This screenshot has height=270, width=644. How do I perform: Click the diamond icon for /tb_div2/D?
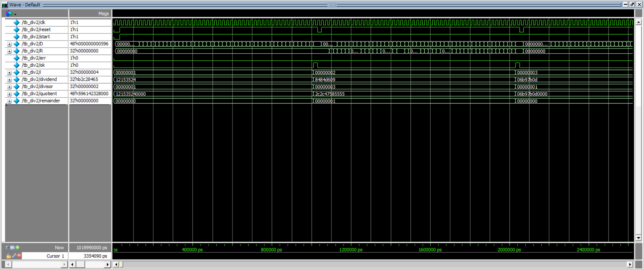16,44
